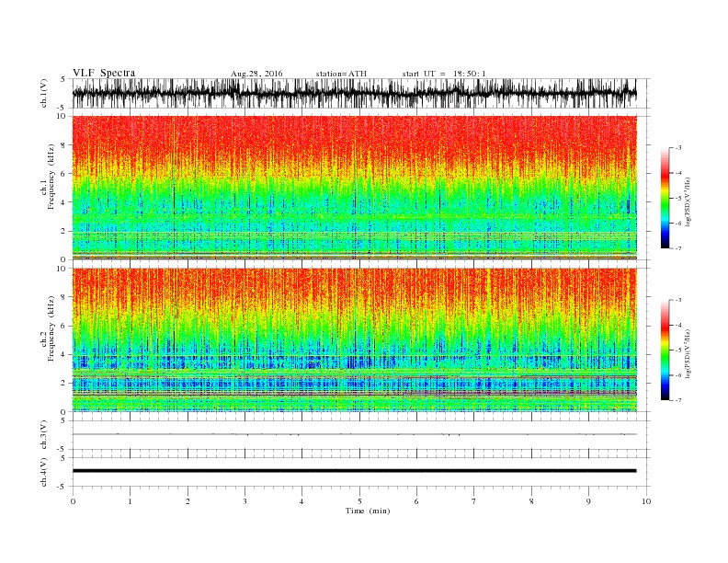Click the time axis tick label '3'
This screenshot has height=563, width=728.
coord(245,501)
